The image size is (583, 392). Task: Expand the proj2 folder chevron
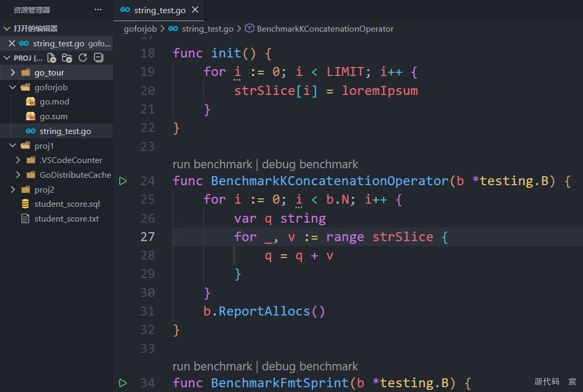click(x=13, y=190)
